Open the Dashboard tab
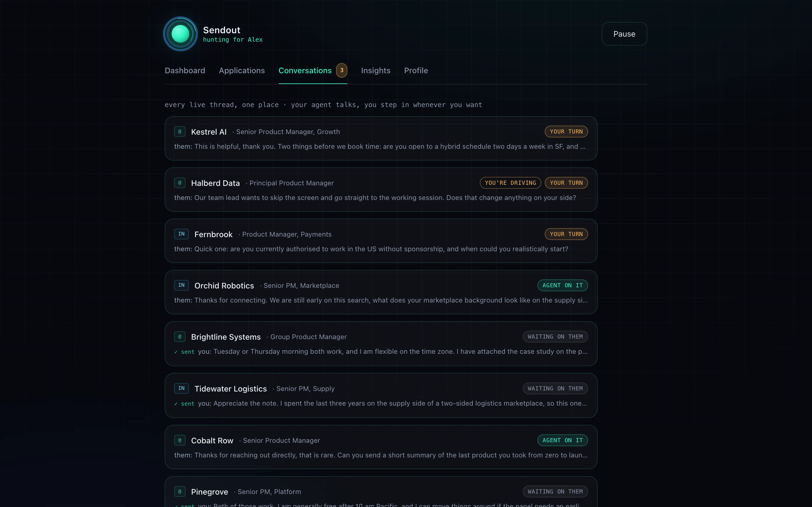 [185, 70]
